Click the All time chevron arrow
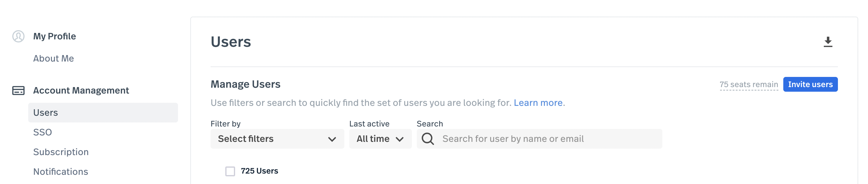Image resolution: width=868 pixels, height=184 pixels. (x=400, y=139)
